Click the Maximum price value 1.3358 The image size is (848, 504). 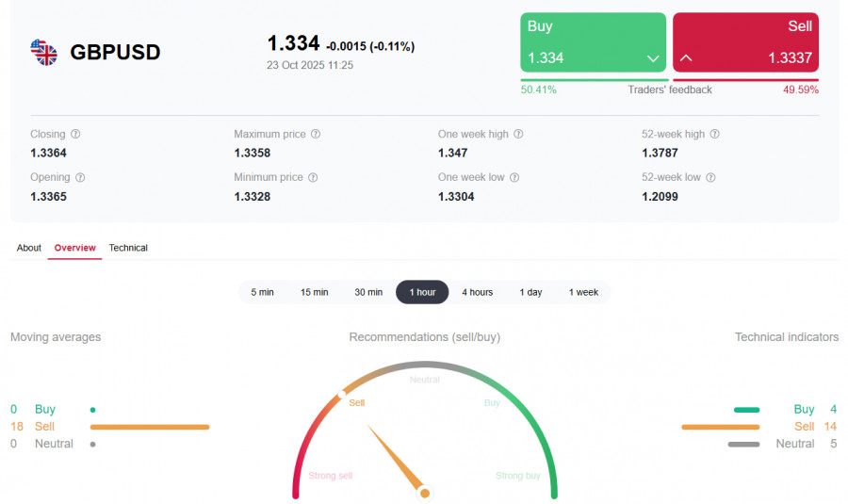point(252,153)
